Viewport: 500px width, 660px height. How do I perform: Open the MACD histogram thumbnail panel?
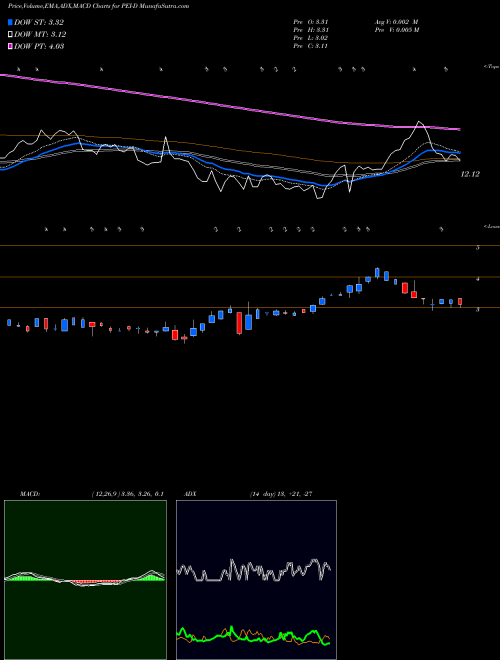click(85, 580)
